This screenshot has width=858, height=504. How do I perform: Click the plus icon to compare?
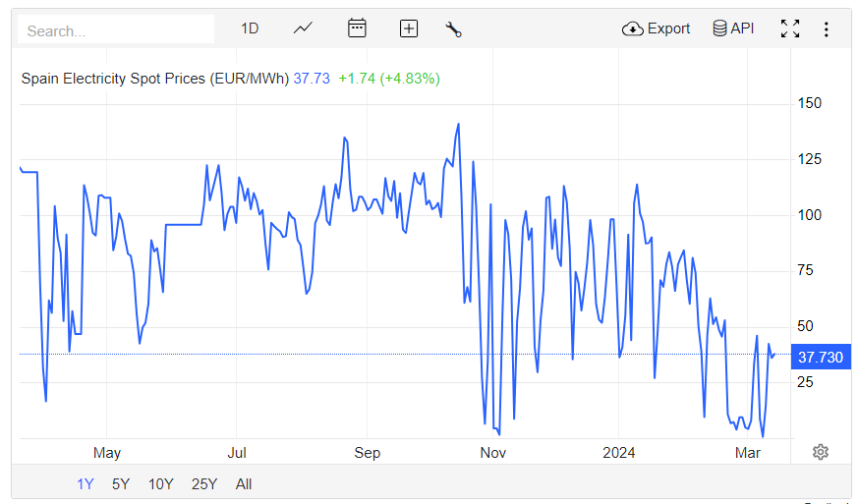409,28
